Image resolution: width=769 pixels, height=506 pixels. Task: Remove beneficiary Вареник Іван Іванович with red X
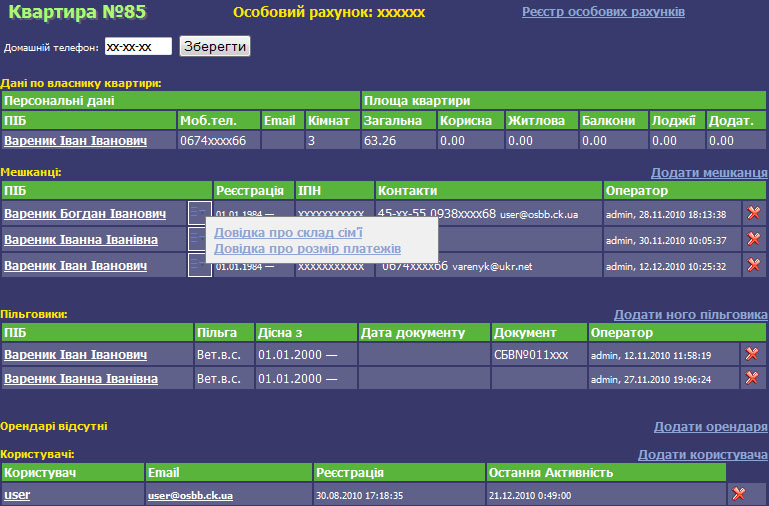point(752,354)
